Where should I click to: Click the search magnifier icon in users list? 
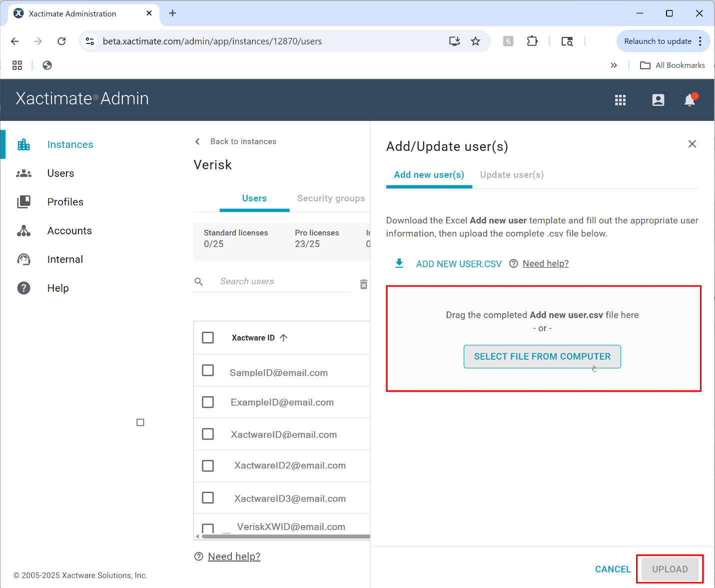coord(198,282)
